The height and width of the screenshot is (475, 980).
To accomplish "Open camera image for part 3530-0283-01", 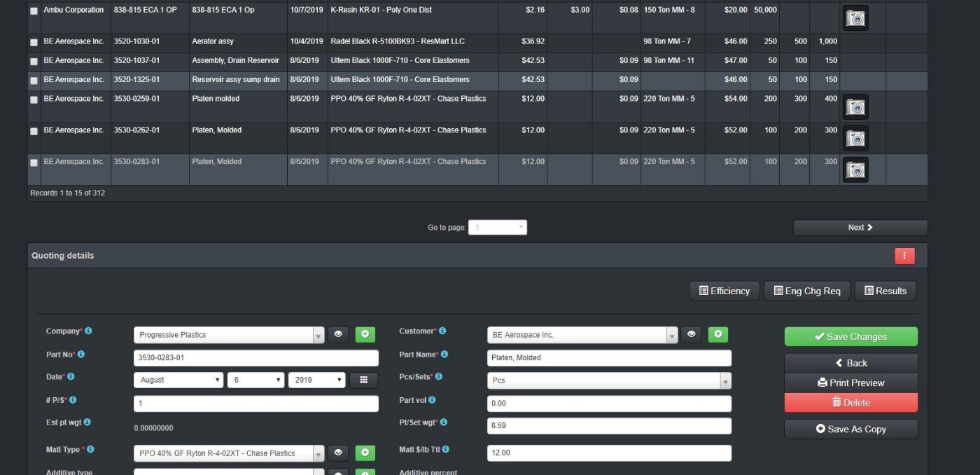I will (x=855, y=170).
